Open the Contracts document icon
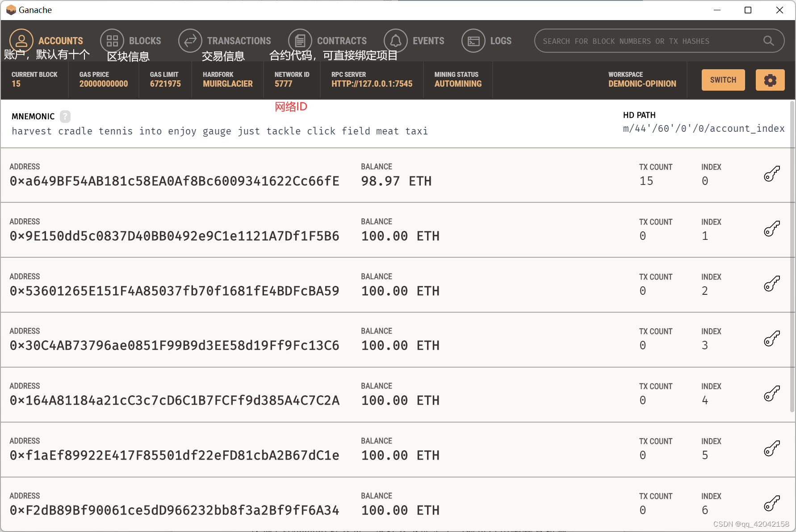 300,41
